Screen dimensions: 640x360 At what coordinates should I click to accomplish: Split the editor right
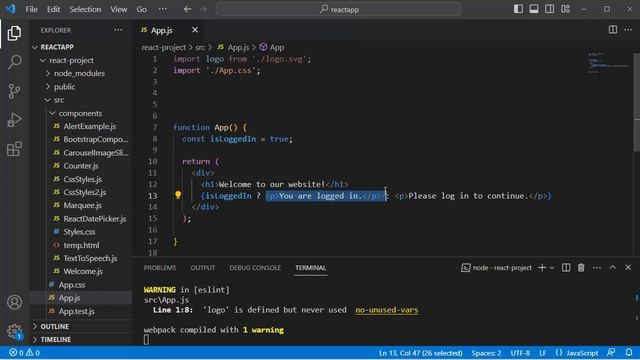click(613, 30)
